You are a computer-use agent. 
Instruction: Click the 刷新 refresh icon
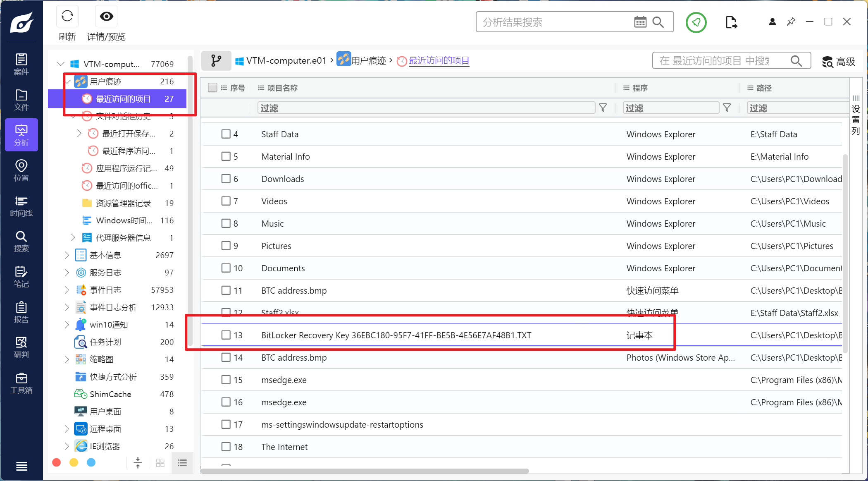pyautogui.click(x=67, y=17)
